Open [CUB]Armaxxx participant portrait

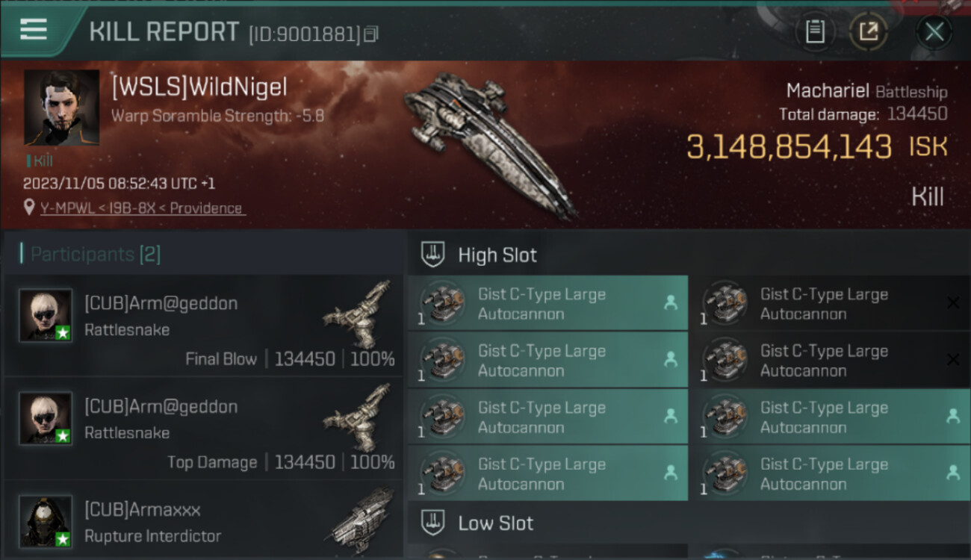[x=46, y=521]
